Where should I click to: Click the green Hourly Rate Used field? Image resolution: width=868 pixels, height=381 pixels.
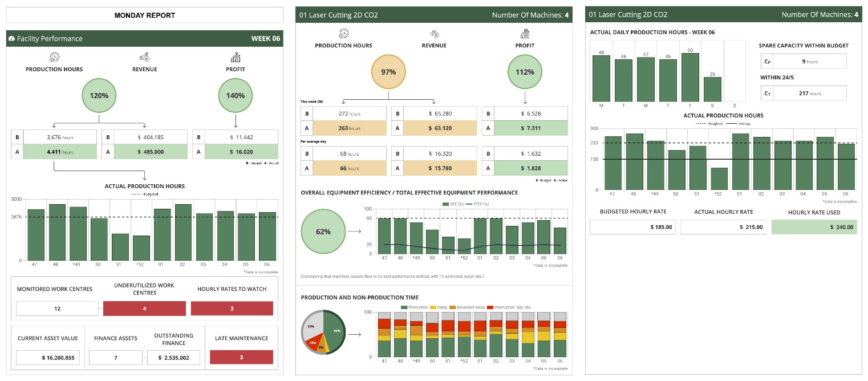[x=814, y=226]
